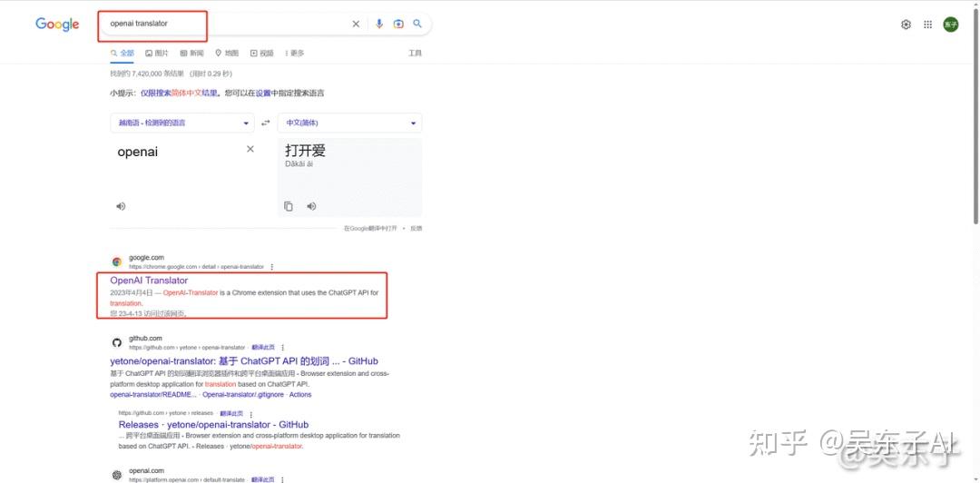Open more options for openai.com result
Image resolution: width=980 pixels, height=483 pixels.
(282, 479)
